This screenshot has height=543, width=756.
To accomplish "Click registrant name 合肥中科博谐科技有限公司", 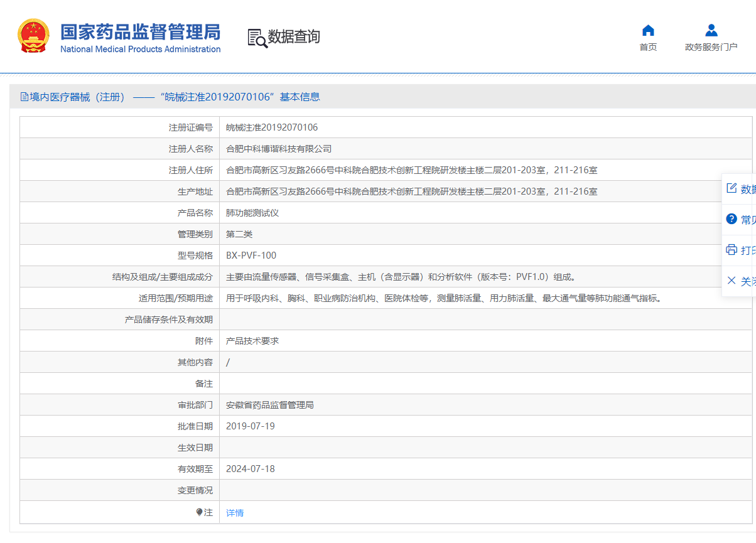I will tap(279, 149).
